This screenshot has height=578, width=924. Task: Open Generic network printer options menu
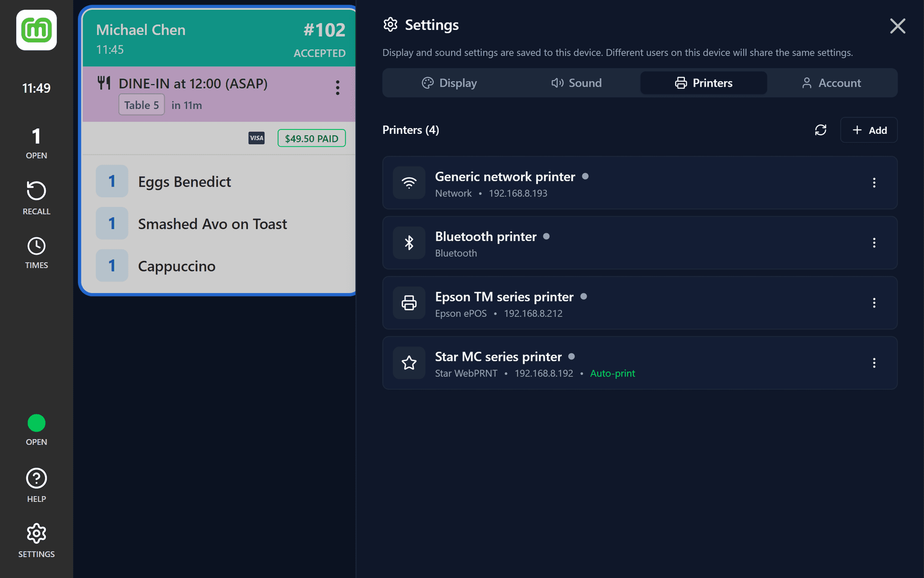point(874,182)
